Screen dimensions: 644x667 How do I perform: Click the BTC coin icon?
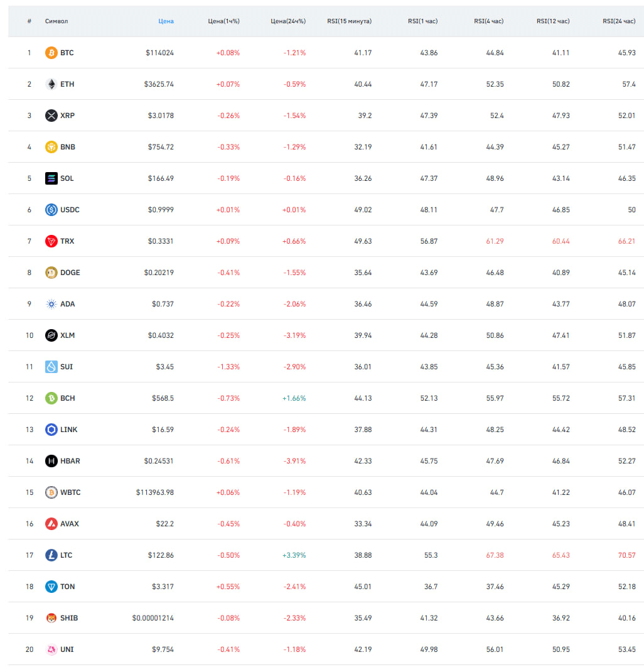pyautogui.click(x=51, y=53)
